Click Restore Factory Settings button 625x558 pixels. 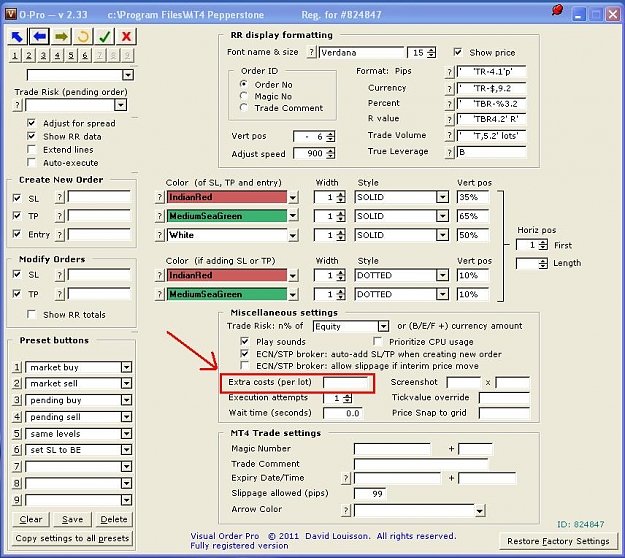pyautogui.click(x=558, y=541)
